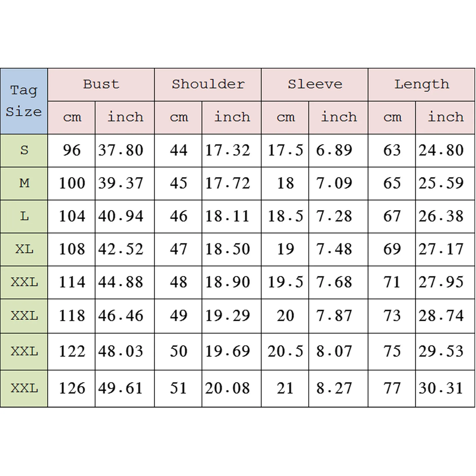Click the XL size row label
This screenshot has height=476, width=476.
coord(24,250)
